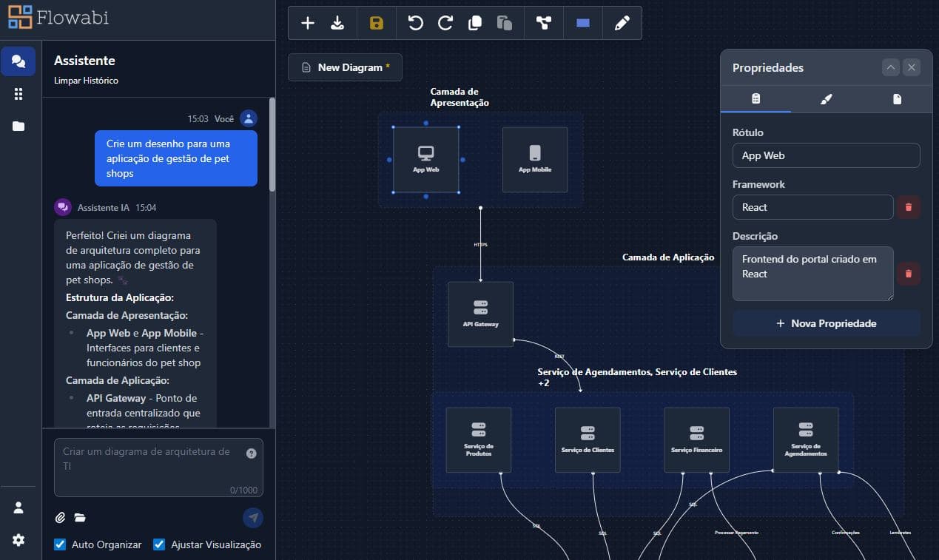Viewport: 939px width, 560px height.
Task: Select the API Gateway node on canvas
Action: [x=480, y=314]
